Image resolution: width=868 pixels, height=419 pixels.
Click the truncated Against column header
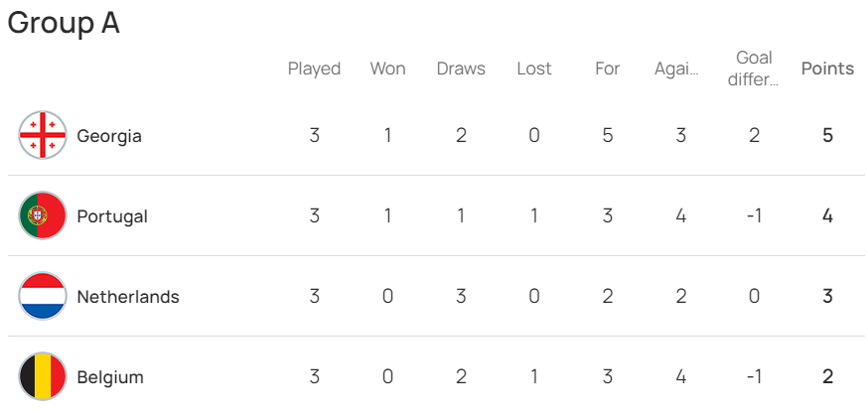click(x=676, y=70)
